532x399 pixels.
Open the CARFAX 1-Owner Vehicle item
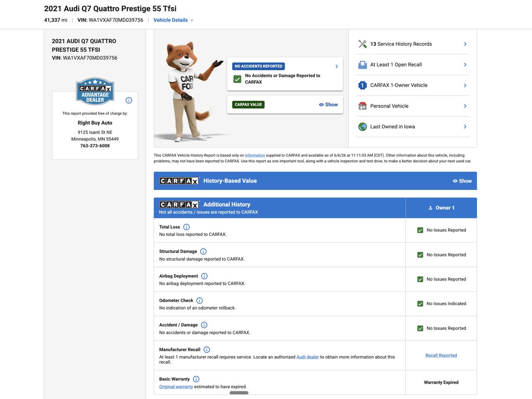(x=412, y=85)
